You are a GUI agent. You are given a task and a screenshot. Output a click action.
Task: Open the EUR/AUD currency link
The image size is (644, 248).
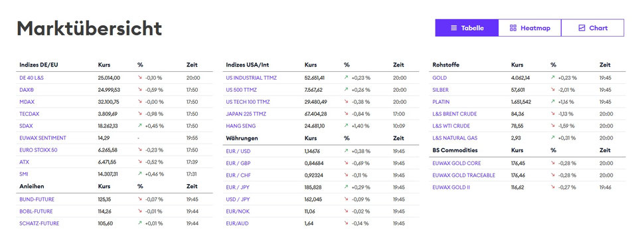[x=237, y=223]
